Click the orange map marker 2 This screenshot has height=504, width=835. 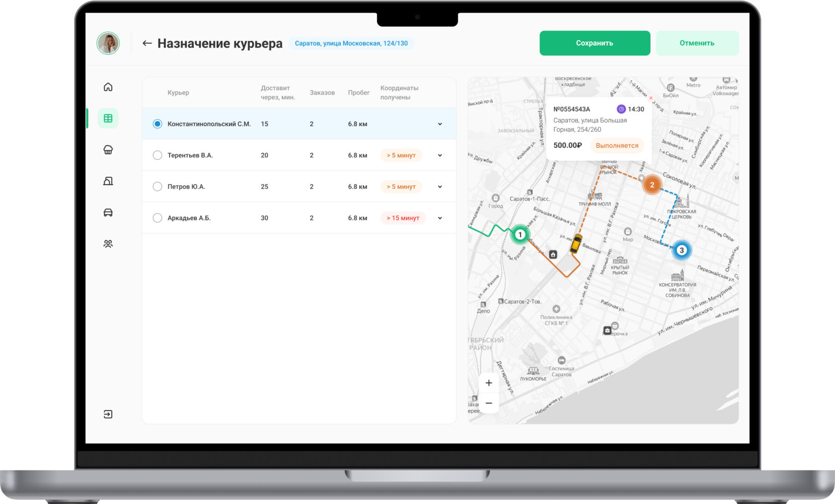pos(652,185)
